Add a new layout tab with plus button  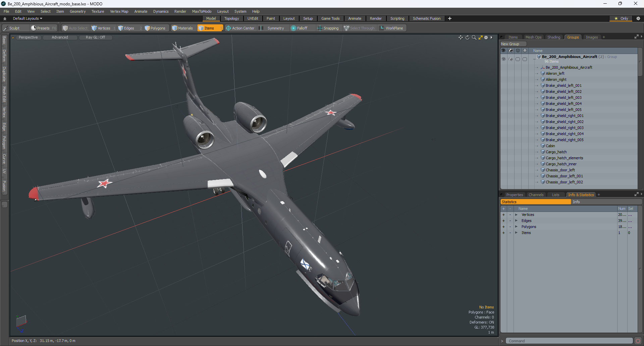450,18
